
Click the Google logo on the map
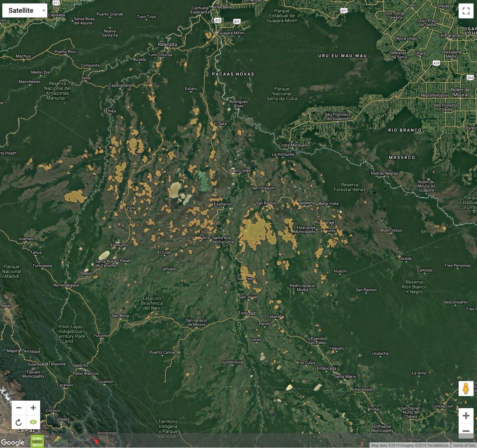(x=13, y=442)
